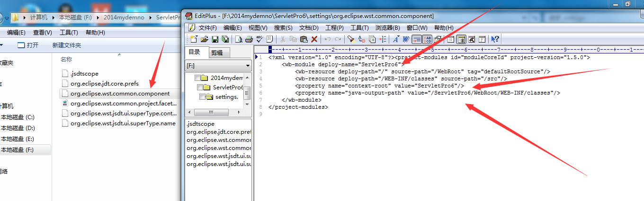Click the Open file folder icon in EditPlus
Screen dimensions: 644x201
pos(205,39)
